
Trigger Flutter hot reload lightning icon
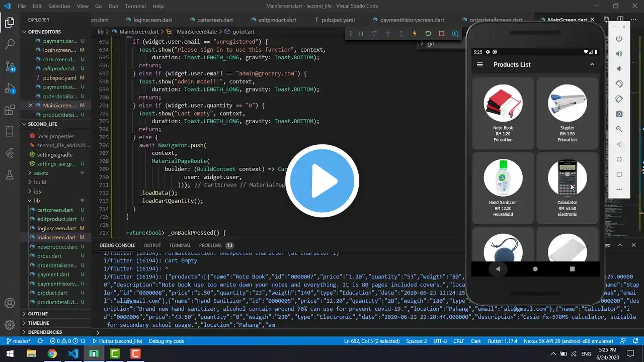[415, 34]
